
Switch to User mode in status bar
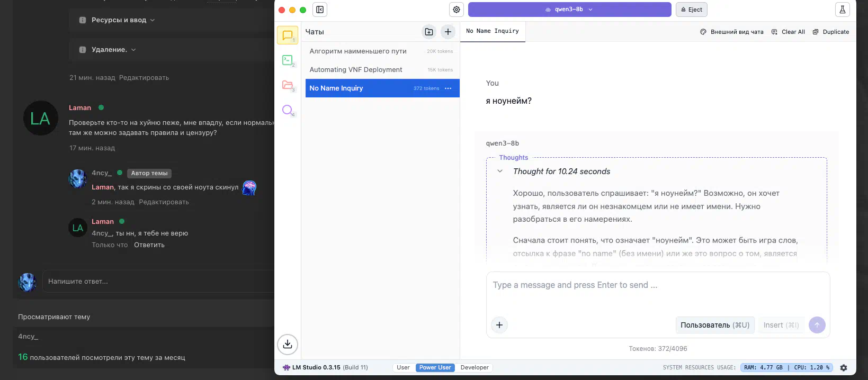[403, 367]
